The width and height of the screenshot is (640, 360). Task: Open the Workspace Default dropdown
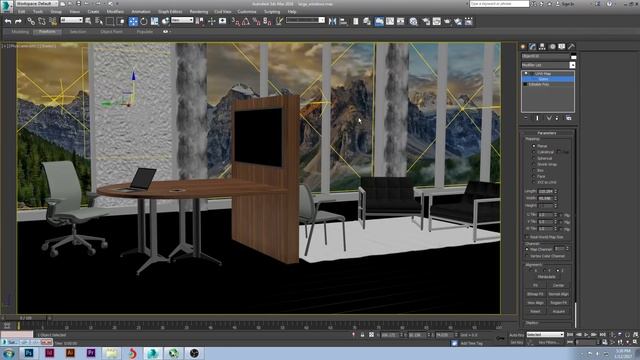click(37, 4)
